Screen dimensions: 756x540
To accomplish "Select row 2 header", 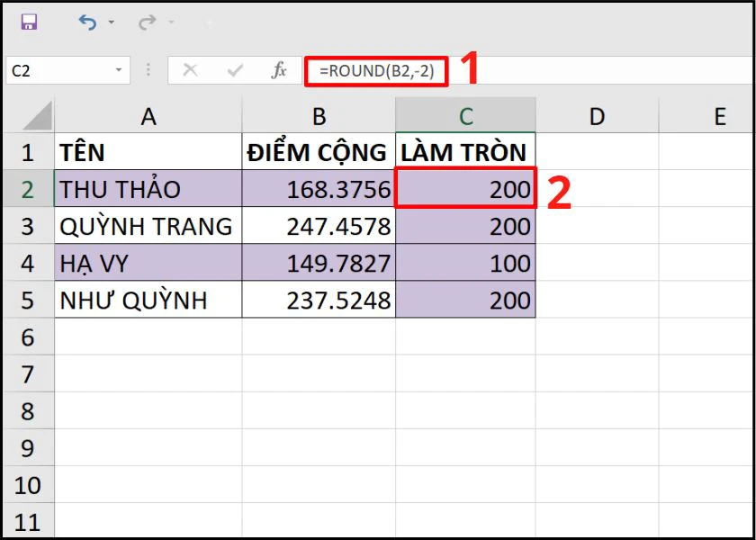I will 28,188.
